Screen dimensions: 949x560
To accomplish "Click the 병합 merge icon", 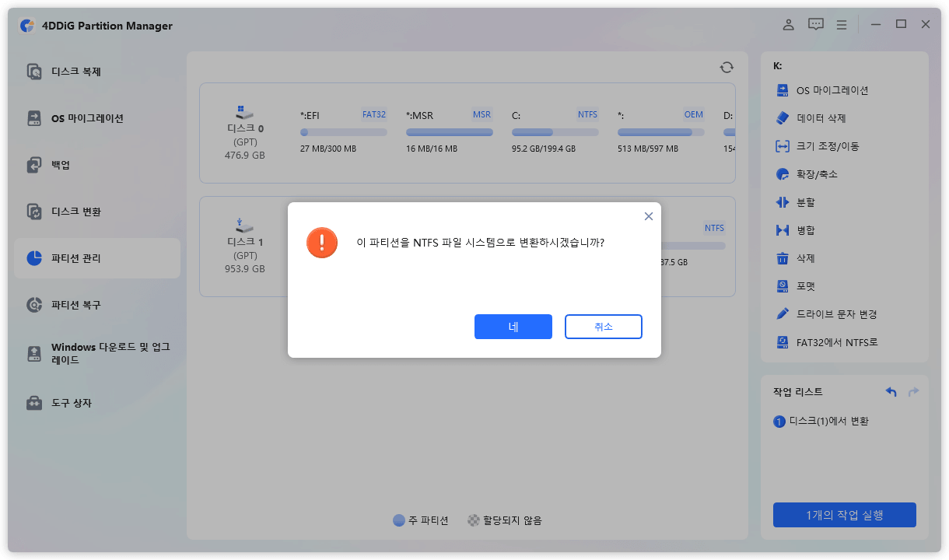I will click(783, 229).
